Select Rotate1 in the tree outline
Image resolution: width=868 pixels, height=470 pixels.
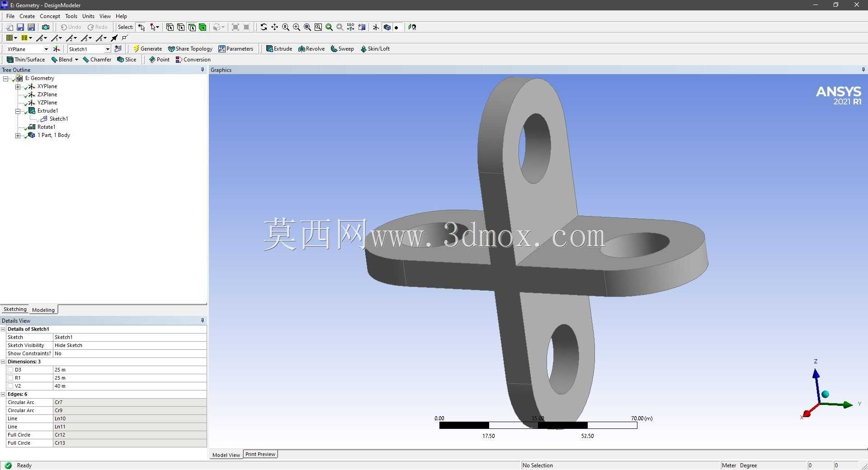[46, 127]
